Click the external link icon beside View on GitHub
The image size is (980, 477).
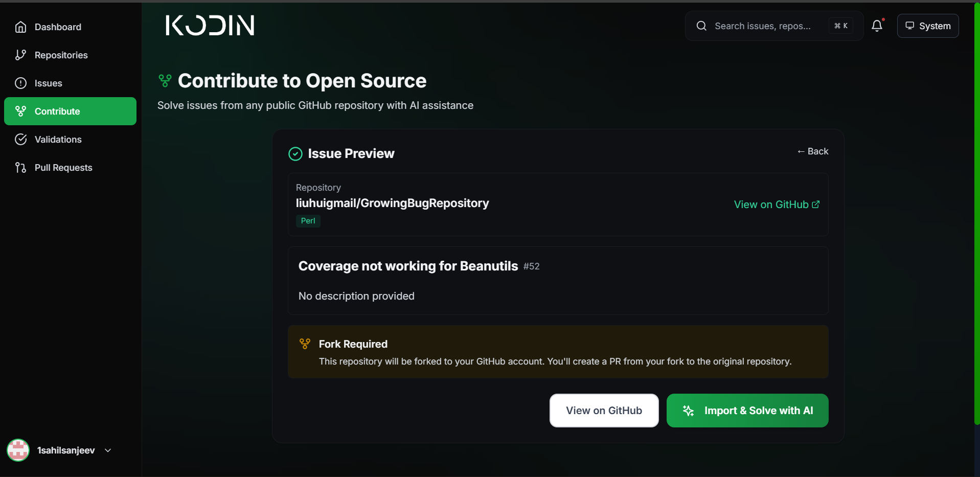[816, 205]
